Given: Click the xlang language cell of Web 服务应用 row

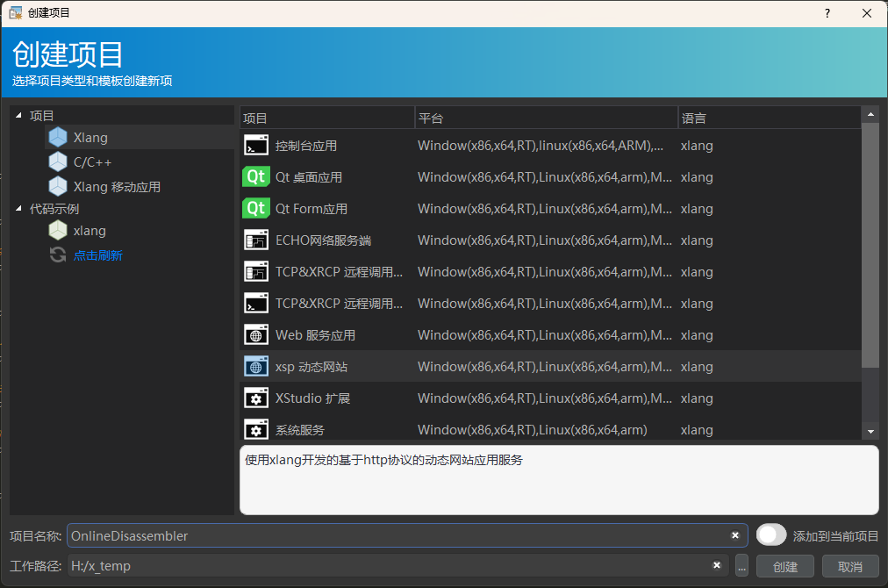Looking at the screenshot, I should click(x=697, y=335).
